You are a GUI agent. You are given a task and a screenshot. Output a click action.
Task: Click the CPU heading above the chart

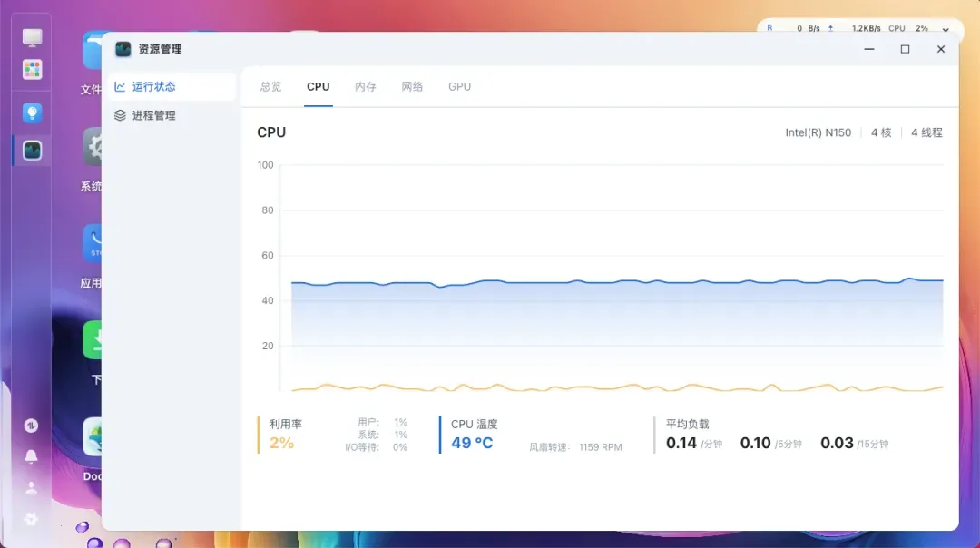click(x=271, y=132)
